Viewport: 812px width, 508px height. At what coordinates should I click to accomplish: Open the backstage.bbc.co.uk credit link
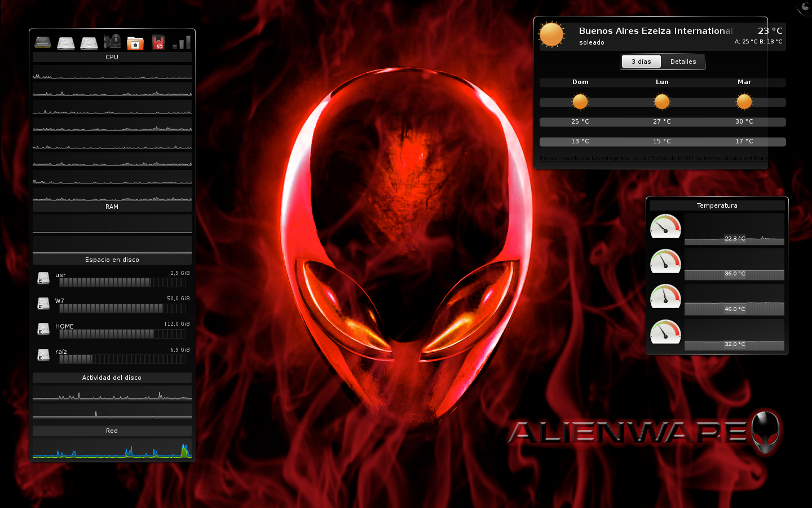pos(654,159)
